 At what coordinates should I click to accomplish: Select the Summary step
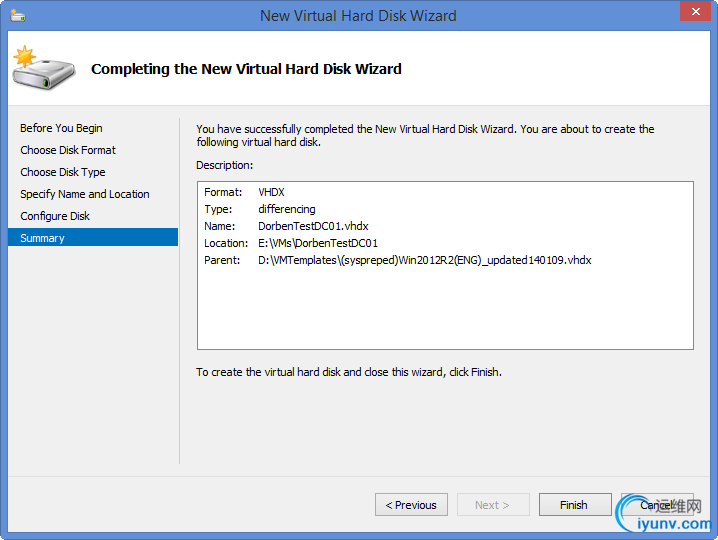[x=93, y=238]
